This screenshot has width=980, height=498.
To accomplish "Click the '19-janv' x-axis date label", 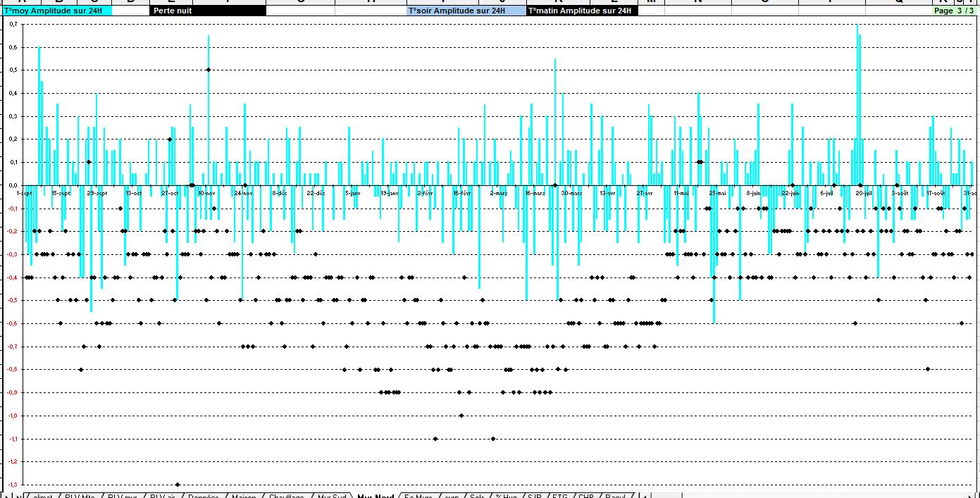I will (390, 192).
